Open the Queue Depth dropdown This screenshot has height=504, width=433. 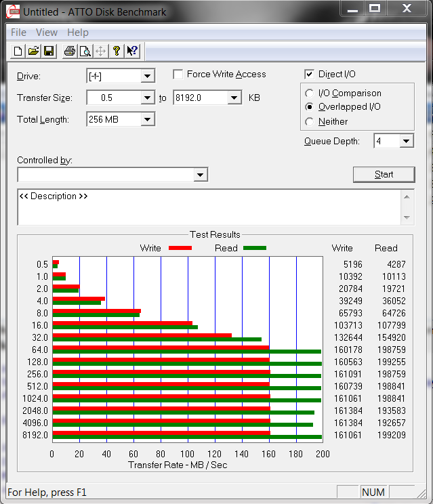point(406,141)
